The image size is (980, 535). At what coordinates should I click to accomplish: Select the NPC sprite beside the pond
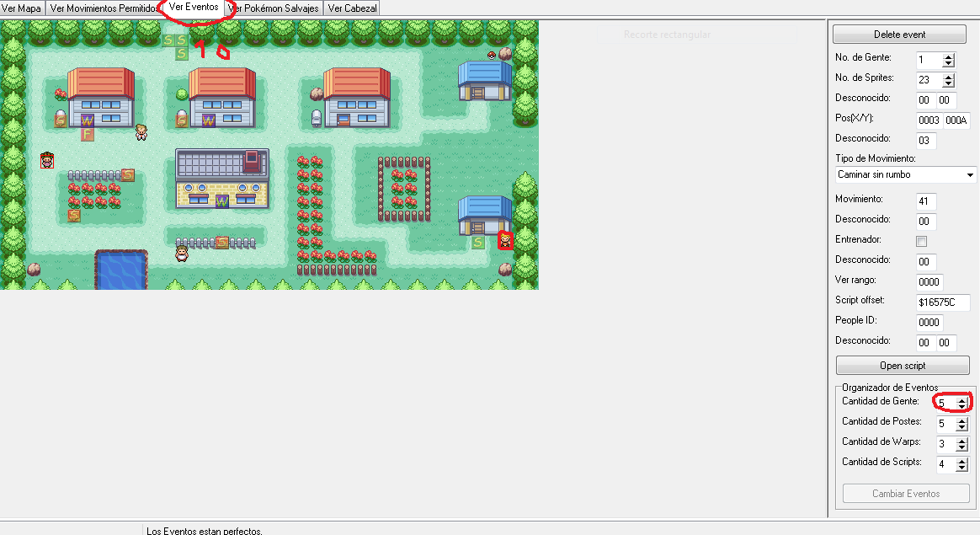click(181, 254)
